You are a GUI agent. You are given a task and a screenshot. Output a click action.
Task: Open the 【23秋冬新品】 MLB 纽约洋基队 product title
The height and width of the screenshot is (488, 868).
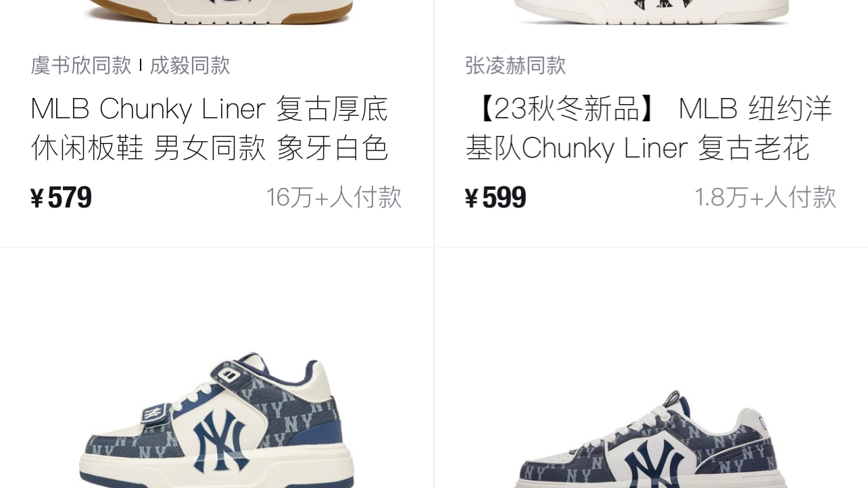coord(649,128)
